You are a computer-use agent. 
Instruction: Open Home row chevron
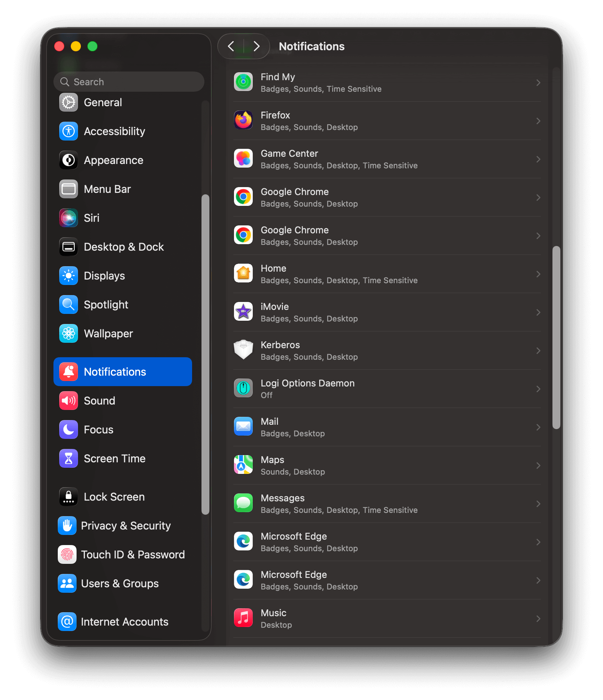(538, 274)
